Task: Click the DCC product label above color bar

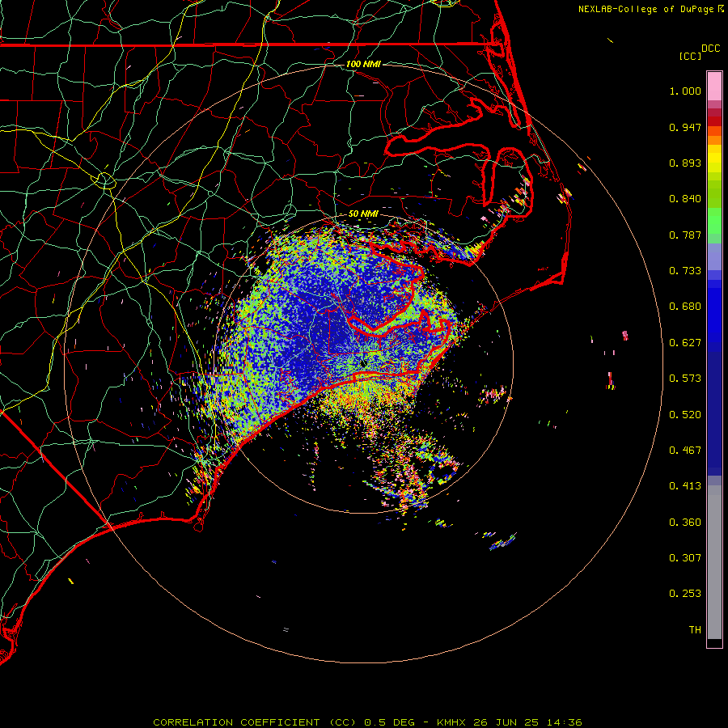Action: coord(710,49)
